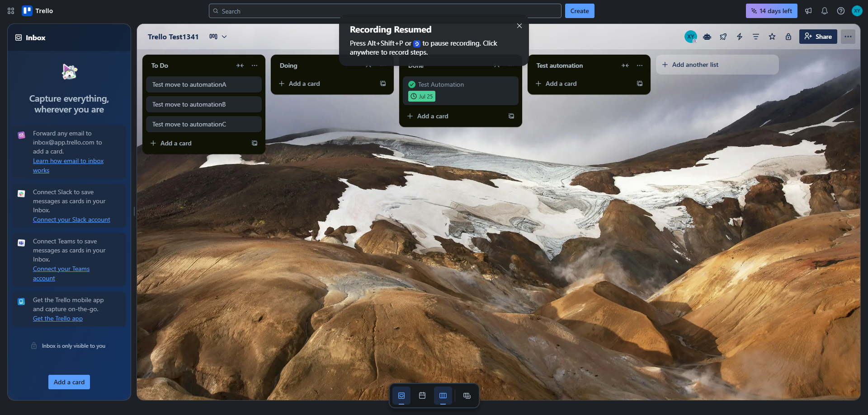The width and height of the screenshot is (868, 415).
Task: Toggle completion check on Test Automation card
Action: click(412, 84)
